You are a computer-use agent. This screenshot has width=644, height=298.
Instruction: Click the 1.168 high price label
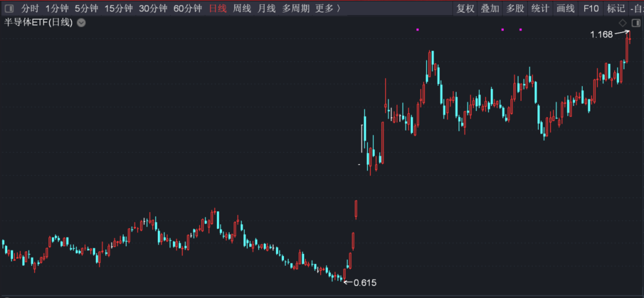pyautogui.click(x=601, y=35)
